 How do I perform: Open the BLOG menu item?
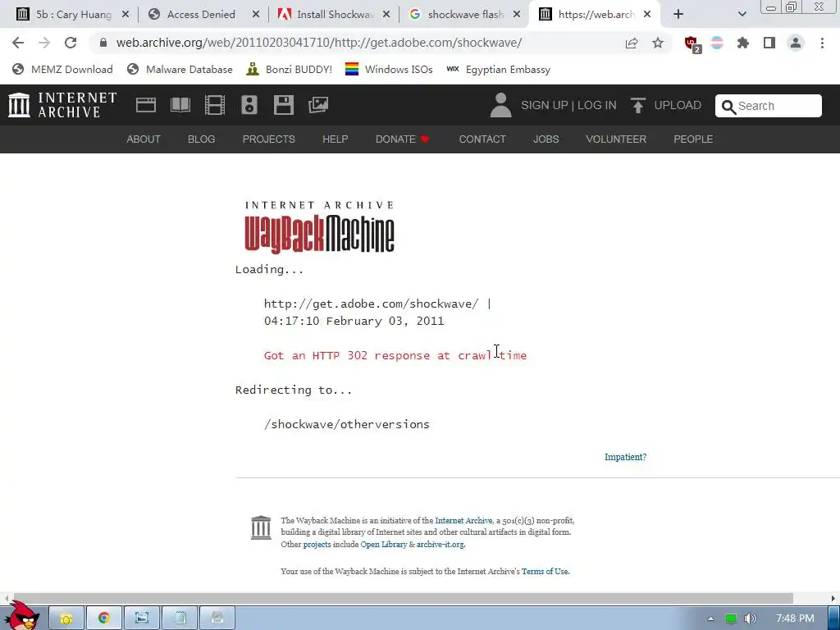(202, 139)
